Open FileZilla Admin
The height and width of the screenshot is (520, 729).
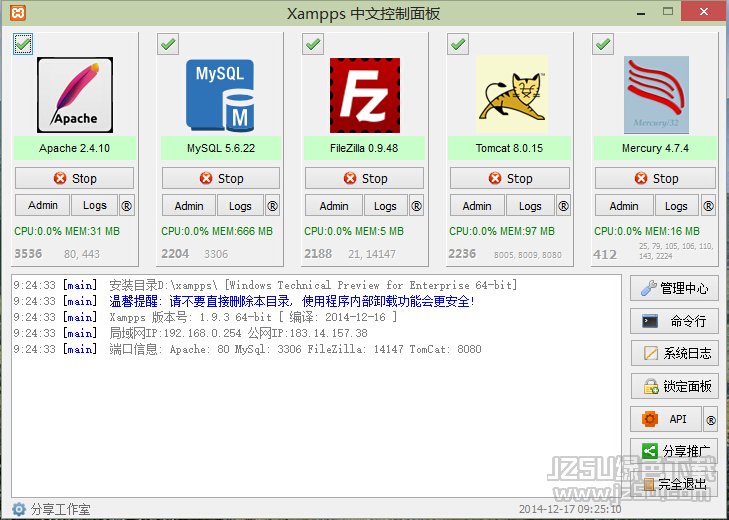tap(334, 206)
